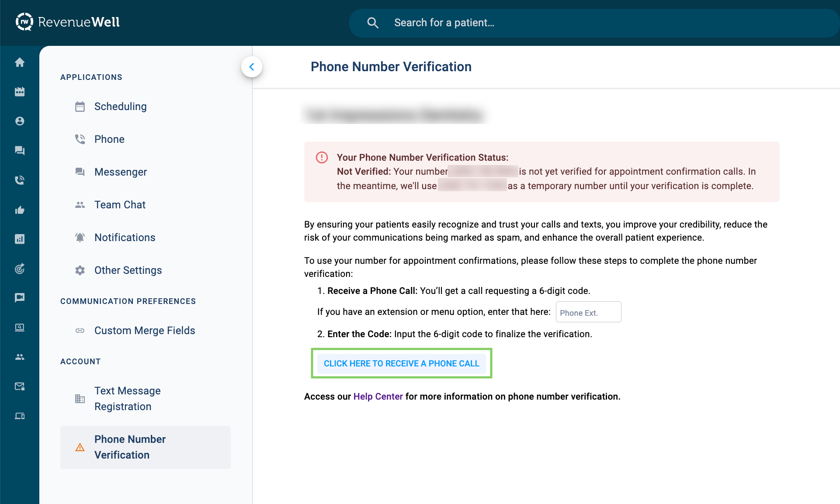The width and height of the screenshot is (840, 504).
Task: Open the chat bubbles icon in rail
Action: click(20, 151)
